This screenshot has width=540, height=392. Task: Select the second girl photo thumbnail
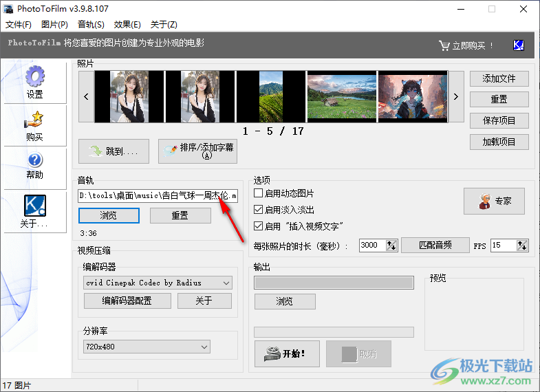tap(200, 97)
